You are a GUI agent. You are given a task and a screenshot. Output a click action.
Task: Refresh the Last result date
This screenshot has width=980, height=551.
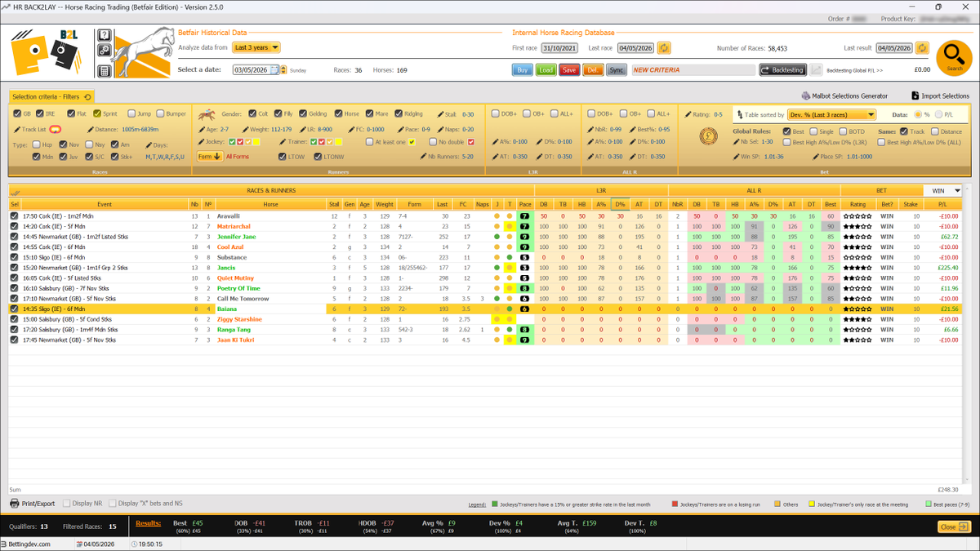(923, 48)
